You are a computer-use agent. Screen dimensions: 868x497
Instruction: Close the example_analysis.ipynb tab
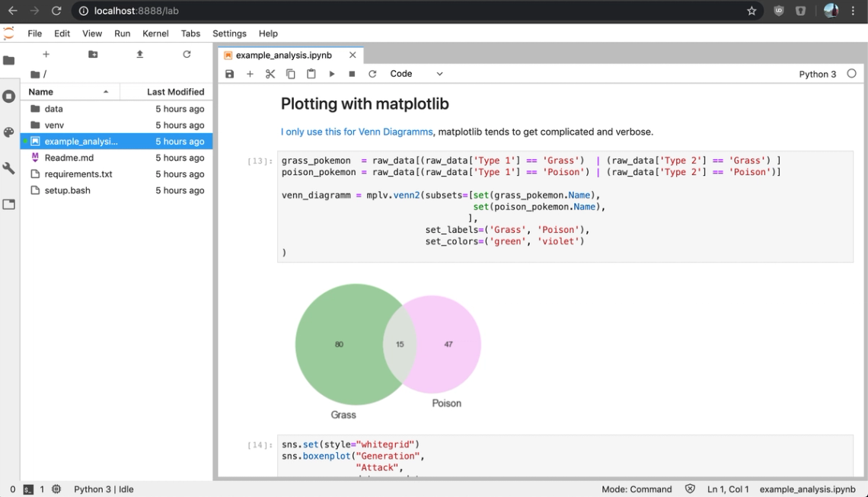coord(353,56)
